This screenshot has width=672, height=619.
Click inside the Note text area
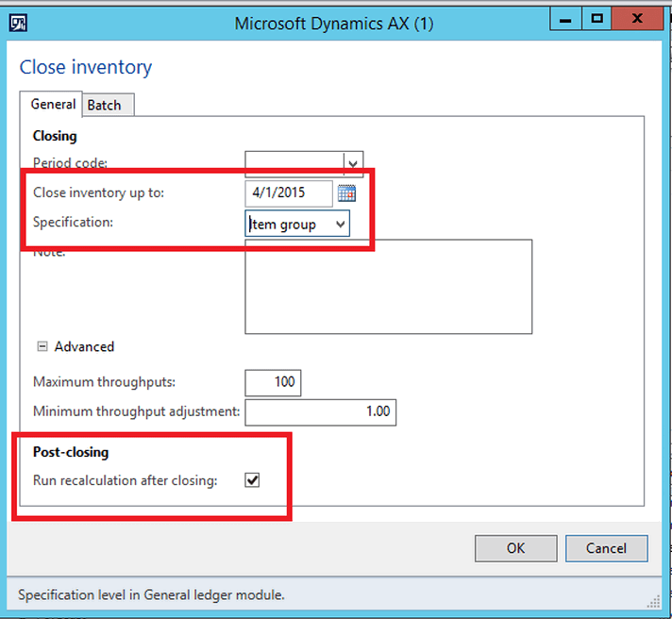click(388, 287)
